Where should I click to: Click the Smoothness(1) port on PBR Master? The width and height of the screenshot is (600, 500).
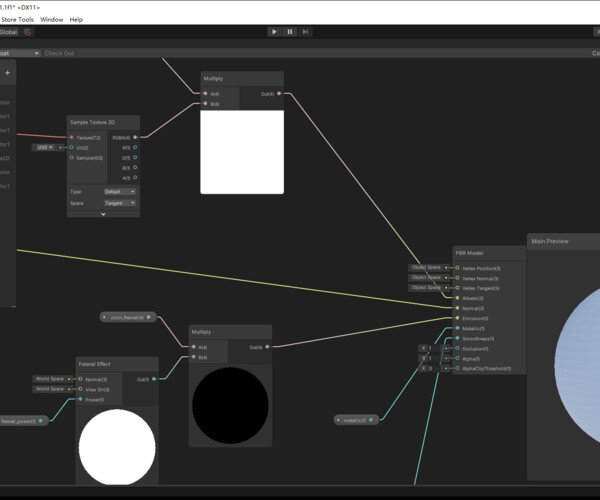click(457, 338)
